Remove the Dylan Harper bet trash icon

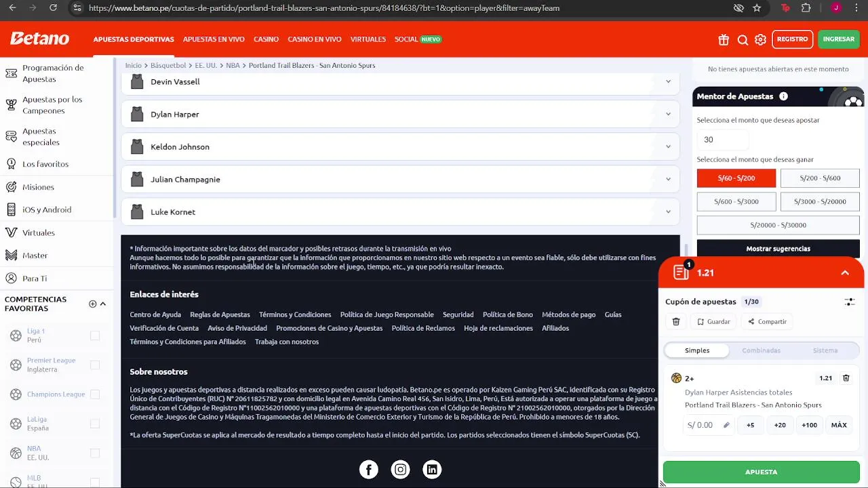click(x=846, y=378)
